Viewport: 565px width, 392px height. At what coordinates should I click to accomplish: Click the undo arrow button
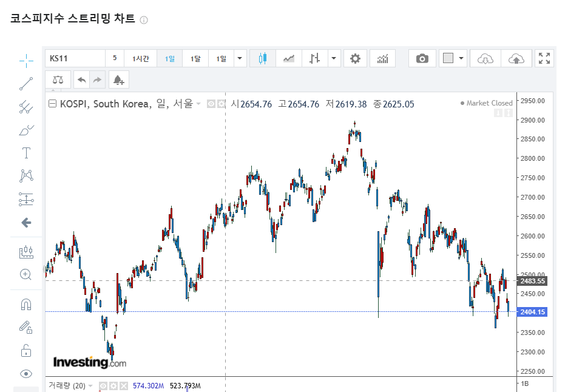81,79
